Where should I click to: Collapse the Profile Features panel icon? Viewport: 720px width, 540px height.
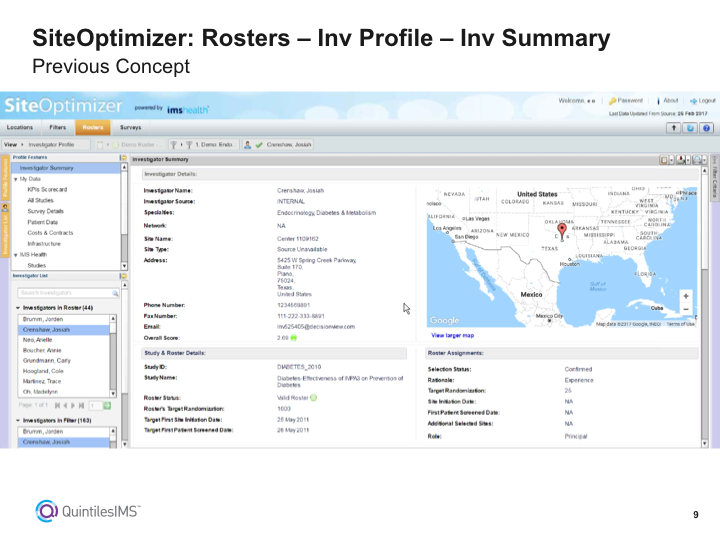(123, 158)
